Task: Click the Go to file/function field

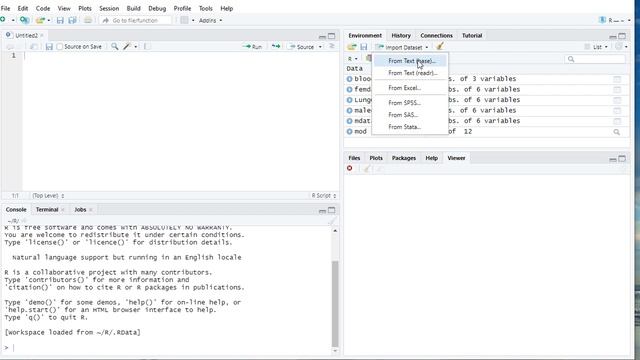Action: 136,20
